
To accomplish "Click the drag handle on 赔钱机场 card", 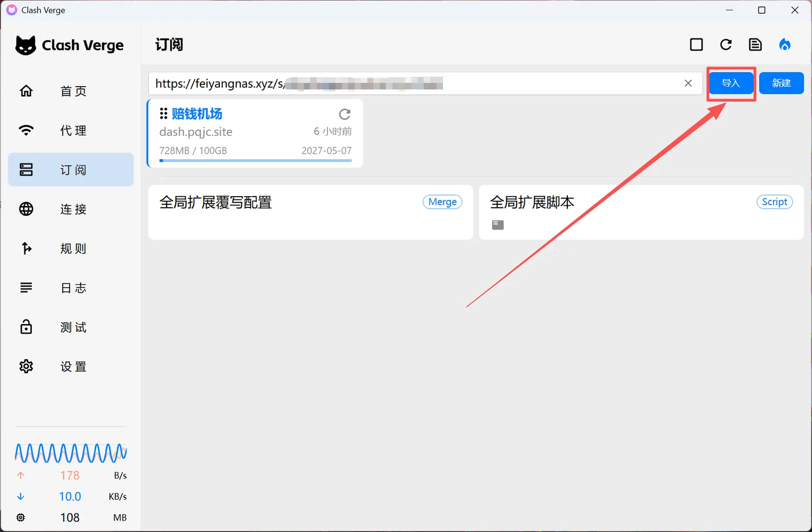I will click(x=163, y=114).
